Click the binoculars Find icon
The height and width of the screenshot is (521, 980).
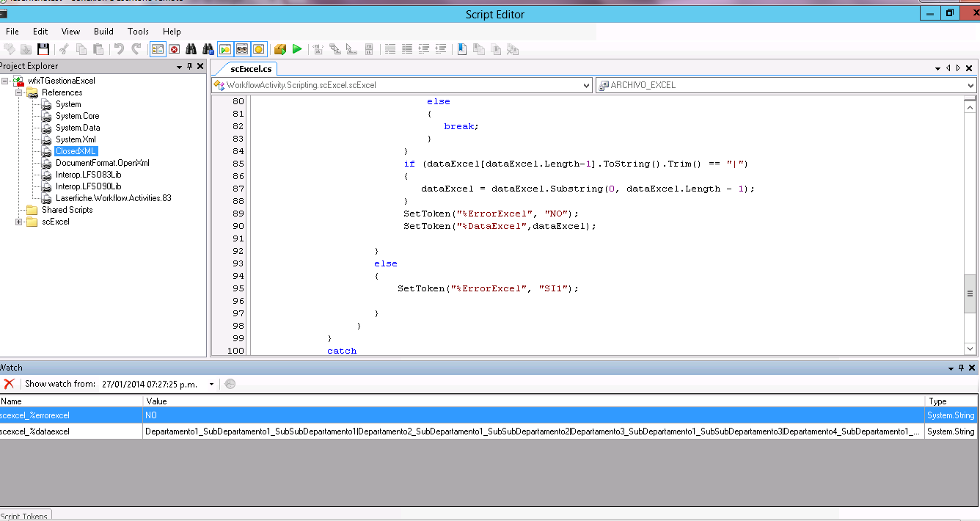coord(191,49)
